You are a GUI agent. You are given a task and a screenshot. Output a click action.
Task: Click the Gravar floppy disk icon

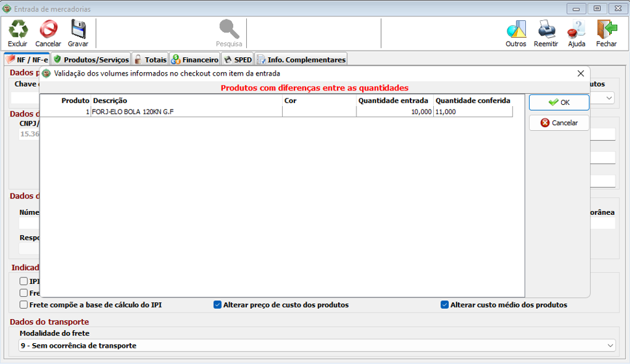[78, 30]
